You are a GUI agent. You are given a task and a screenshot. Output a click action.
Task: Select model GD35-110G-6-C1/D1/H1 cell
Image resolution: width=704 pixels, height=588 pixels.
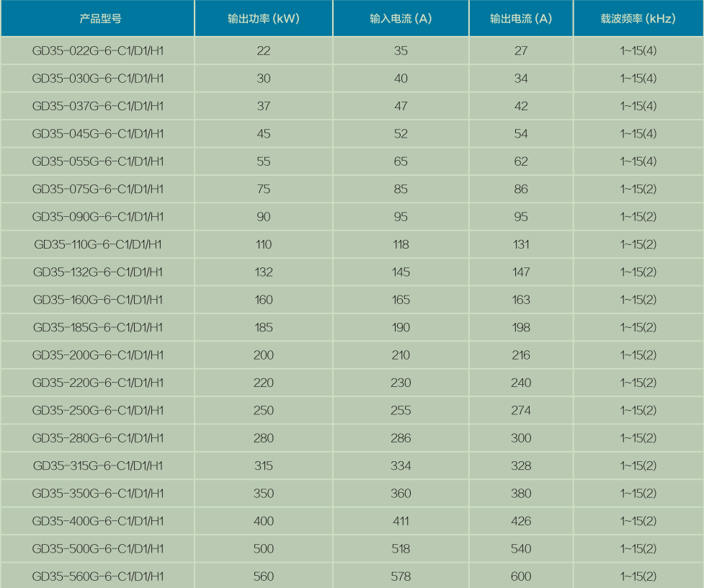98,244
